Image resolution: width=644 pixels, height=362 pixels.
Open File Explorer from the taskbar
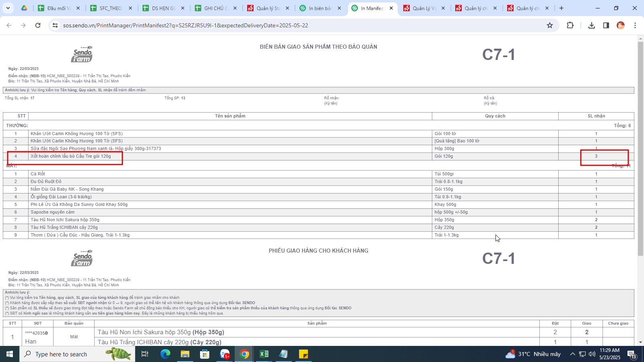(185, 354)
